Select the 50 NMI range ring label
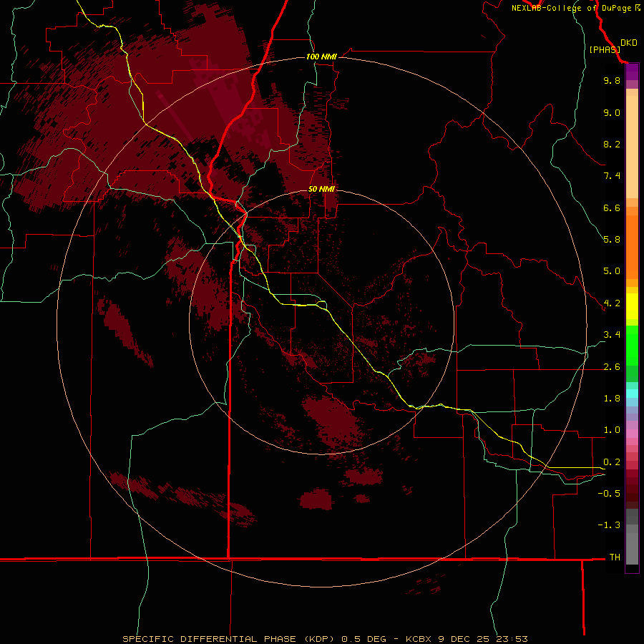644x644 pixels. (x=321, y=189)
